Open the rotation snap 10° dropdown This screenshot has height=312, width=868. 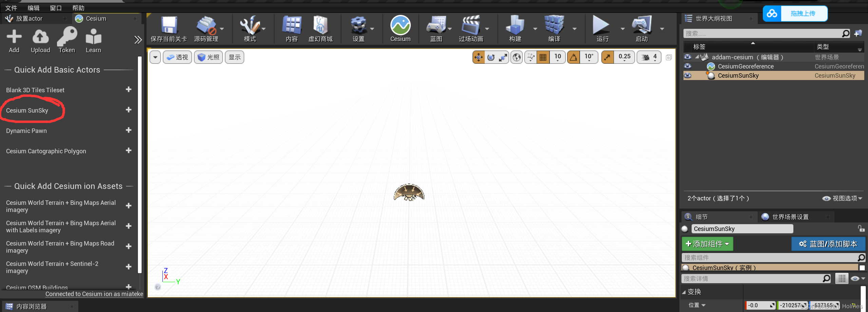click(589, 57)
